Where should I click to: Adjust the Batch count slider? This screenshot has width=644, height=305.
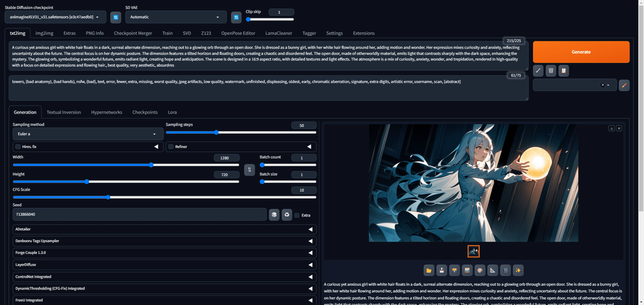pyautogui.click(x=288, y=165)
